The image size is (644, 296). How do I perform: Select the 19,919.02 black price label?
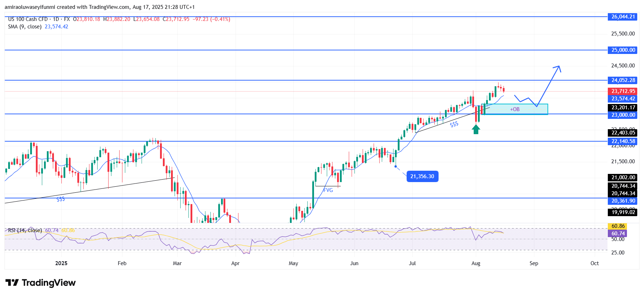coord(623,212)
